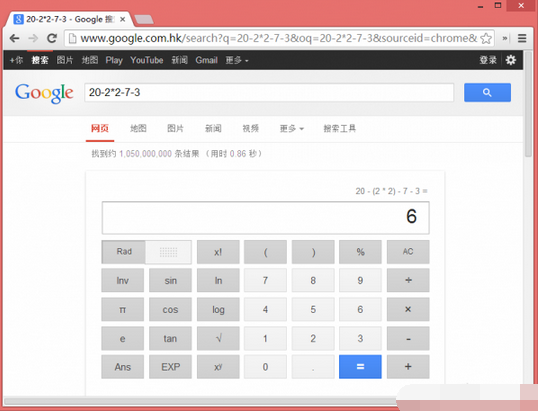Click the log calculator key
Viewport: 538px width, 411px height.
(x=218, y=309)
